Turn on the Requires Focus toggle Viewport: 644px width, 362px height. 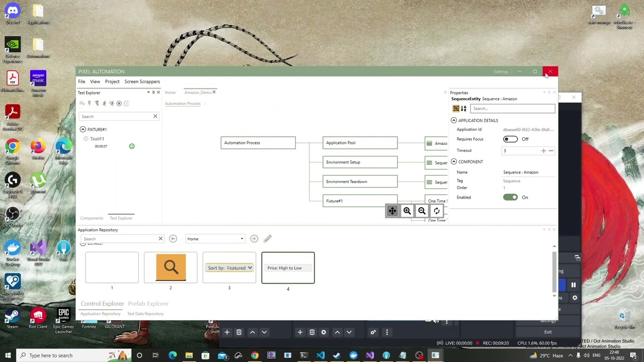click(510, 139)
